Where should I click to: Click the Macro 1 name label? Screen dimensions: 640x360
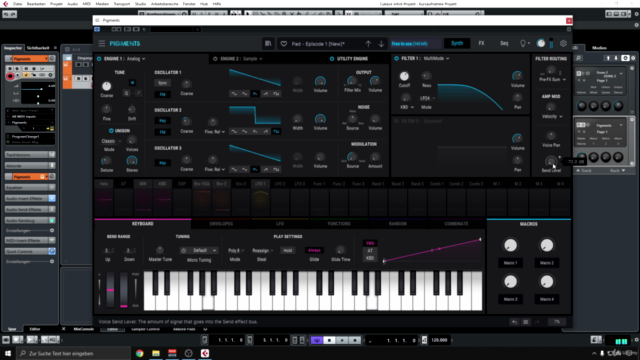[x=510, y=263]
